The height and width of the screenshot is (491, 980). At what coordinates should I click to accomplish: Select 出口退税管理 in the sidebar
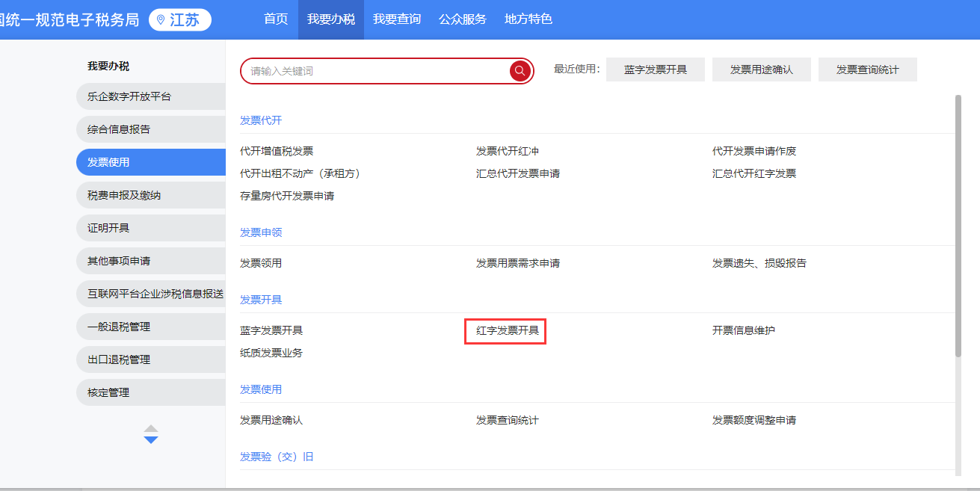click(119, 359)
